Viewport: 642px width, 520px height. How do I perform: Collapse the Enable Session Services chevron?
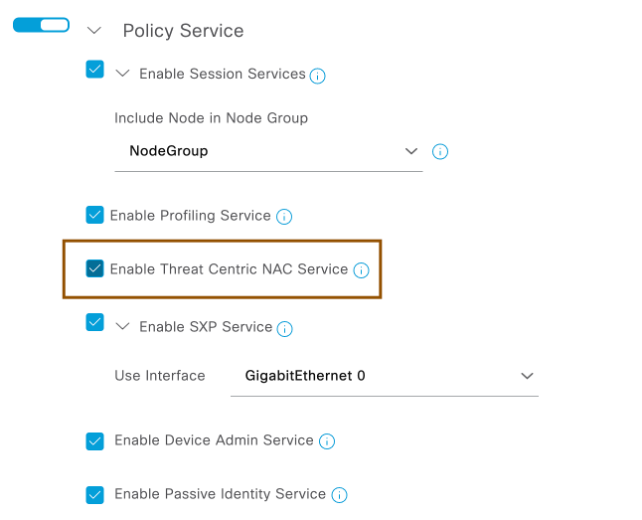point(122,74)
